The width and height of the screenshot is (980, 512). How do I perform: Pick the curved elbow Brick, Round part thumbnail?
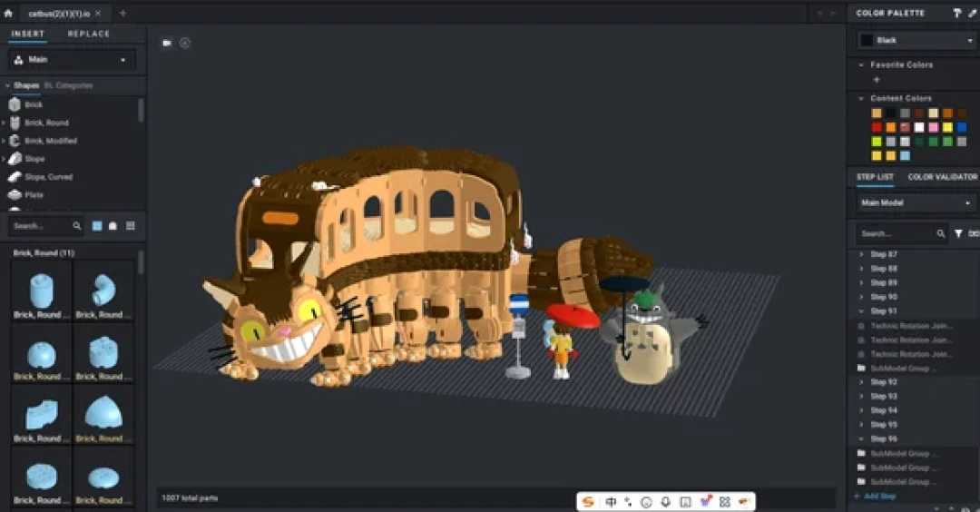(103, 290)
